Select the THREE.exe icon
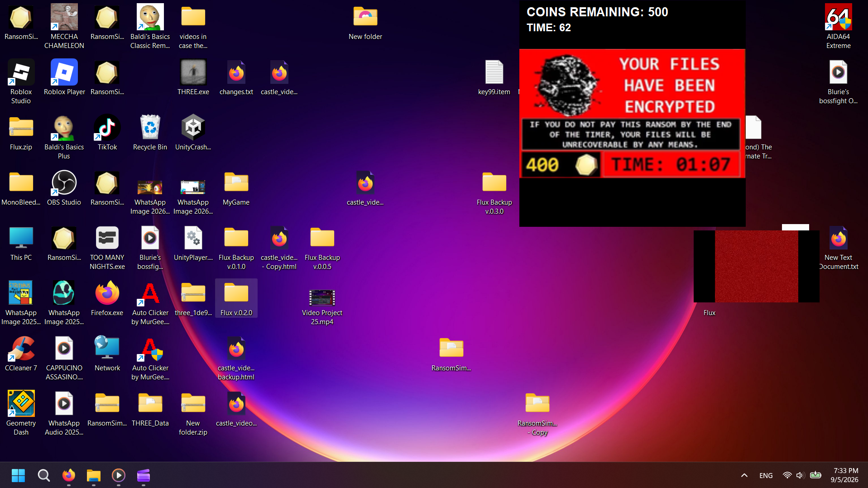 [x=193, y=77]
